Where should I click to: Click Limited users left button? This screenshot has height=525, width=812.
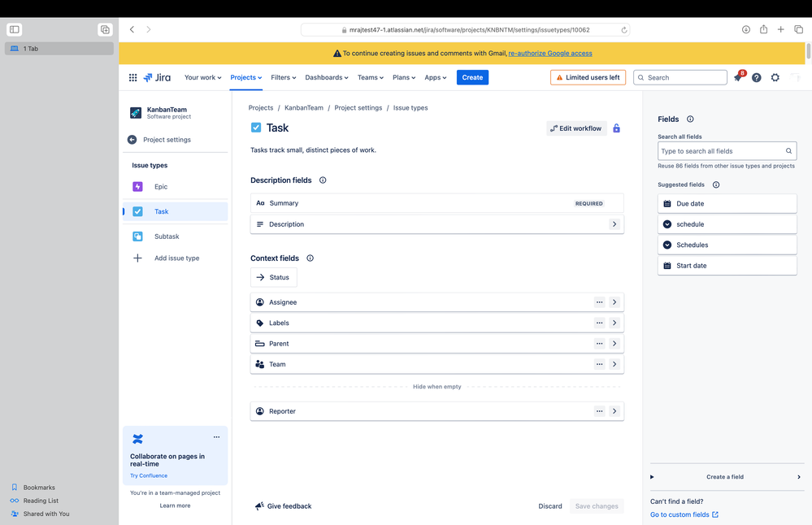coord(588,78)
